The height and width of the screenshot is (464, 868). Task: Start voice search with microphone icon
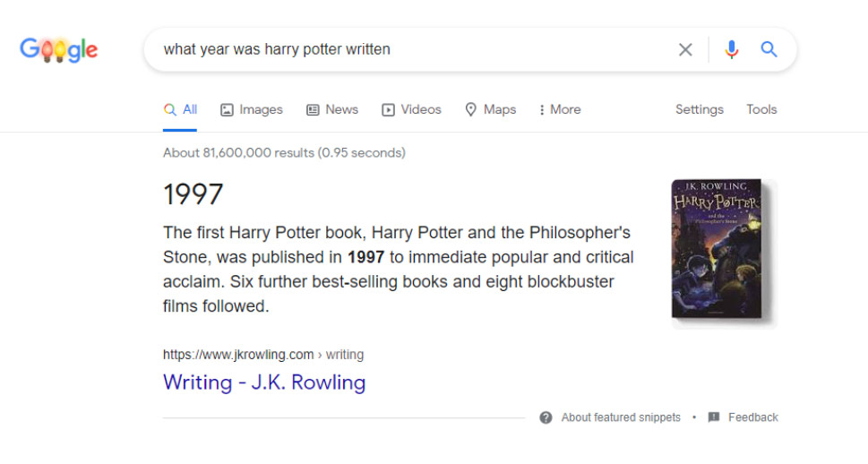(731, 50)
